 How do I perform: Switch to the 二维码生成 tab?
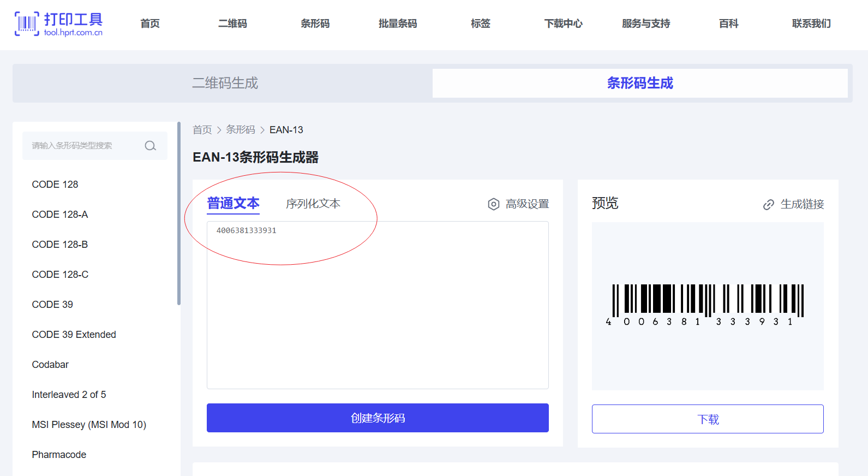point(225,83)
